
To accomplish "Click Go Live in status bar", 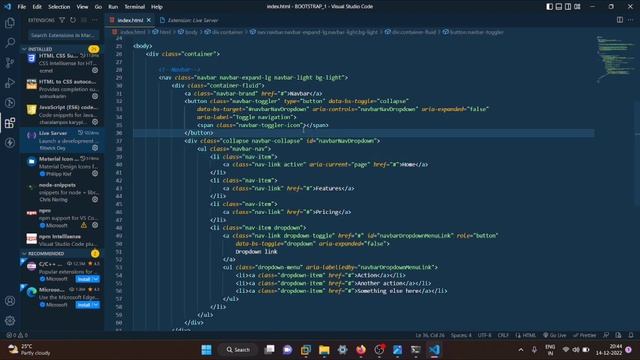I will click(x=554, y=335).
